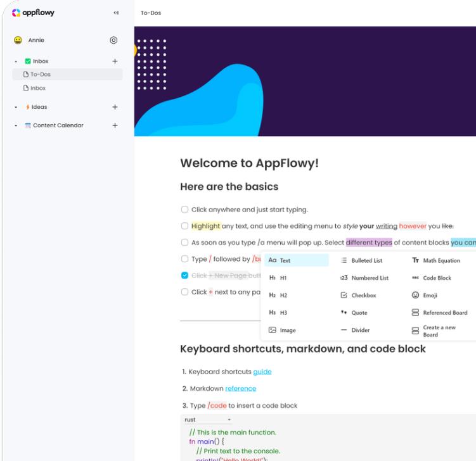The height and width of the screenshot is (461, 476).
Task: Choose Numbered List from the slash menu
Action: click(x=370, y=278)
